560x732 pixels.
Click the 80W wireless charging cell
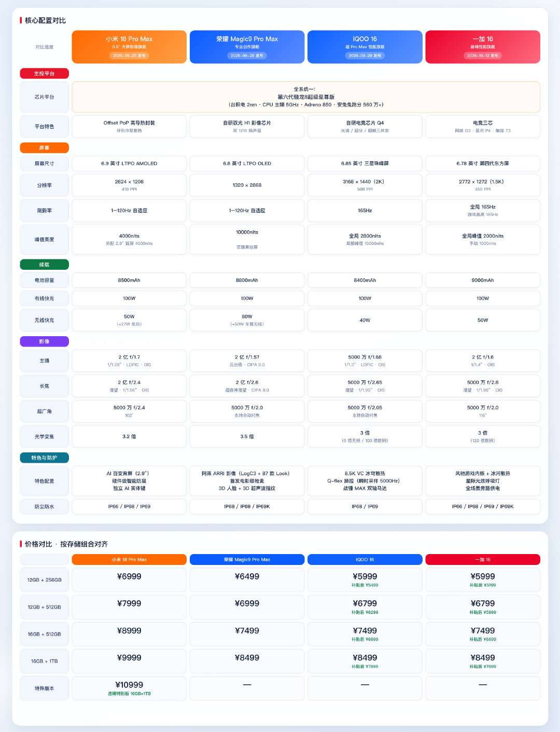pos(247,320)
